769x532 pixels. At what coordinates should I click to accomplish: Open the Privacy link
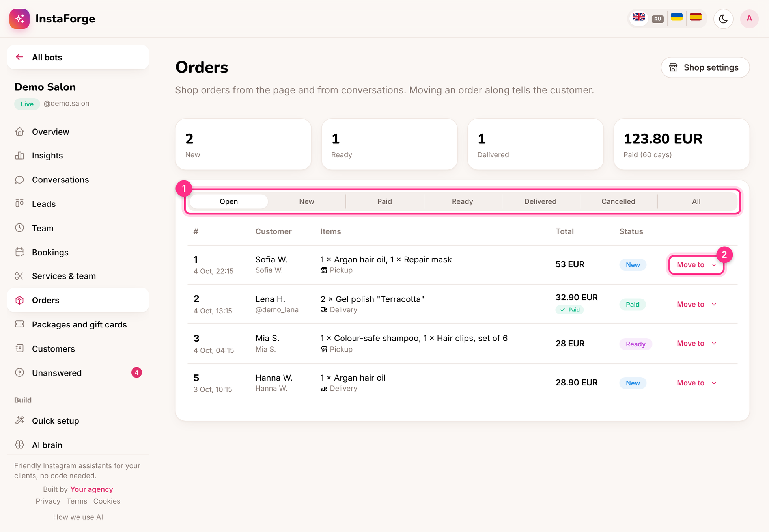(48, 501)
